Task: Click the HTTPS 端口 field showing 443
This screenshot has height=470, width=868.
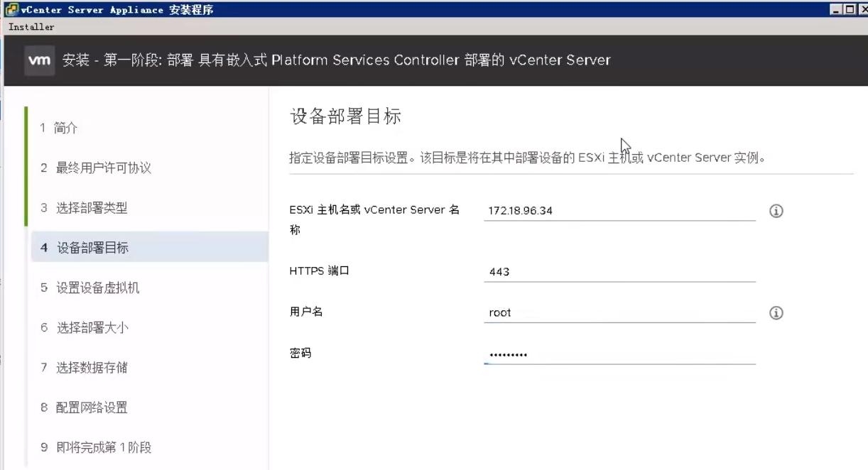Action: tap(619, 272)
